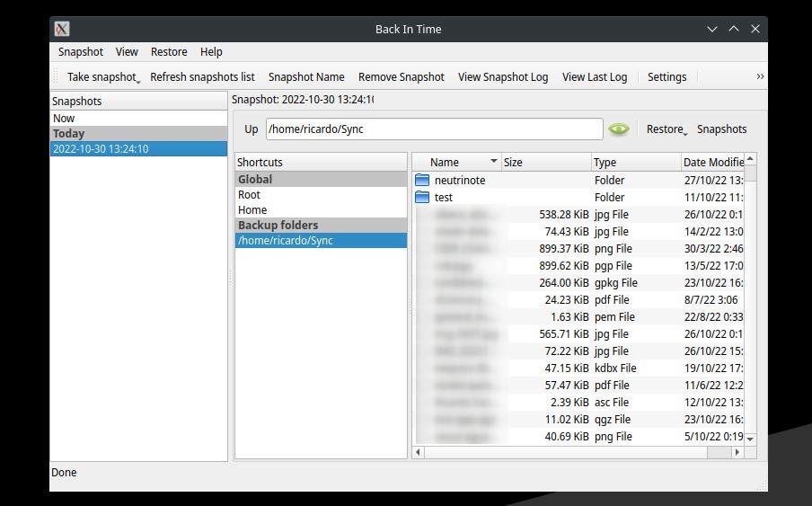Toggle the green eye show-hidden-files button
Image resolution: width=812 pixels, height=506 pixels.
point(619,129)
